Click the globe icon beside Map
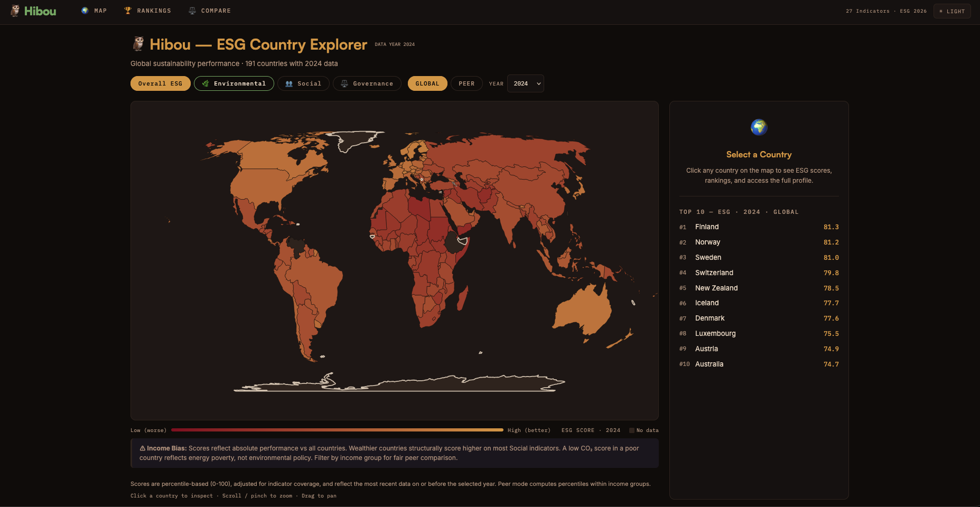The image size is (980, 507). pyautogui.click(x=85, y=11)
